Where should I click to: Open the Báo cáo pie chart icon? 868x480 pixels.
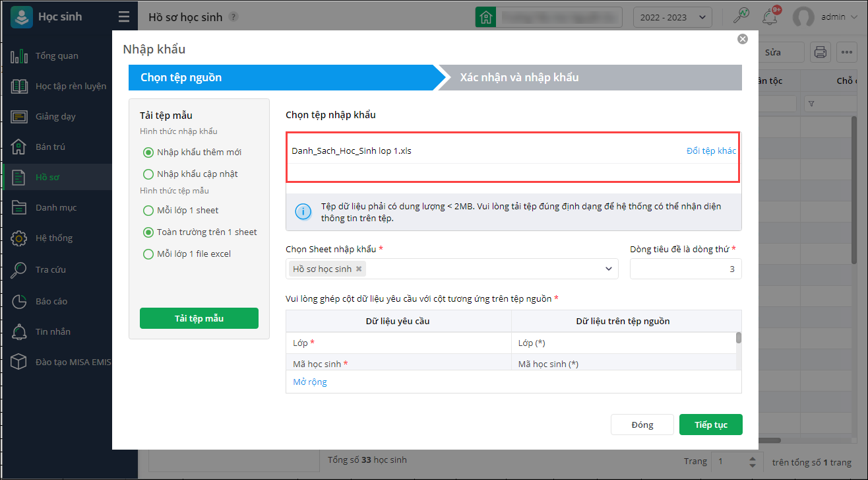[x=19, y=301]
